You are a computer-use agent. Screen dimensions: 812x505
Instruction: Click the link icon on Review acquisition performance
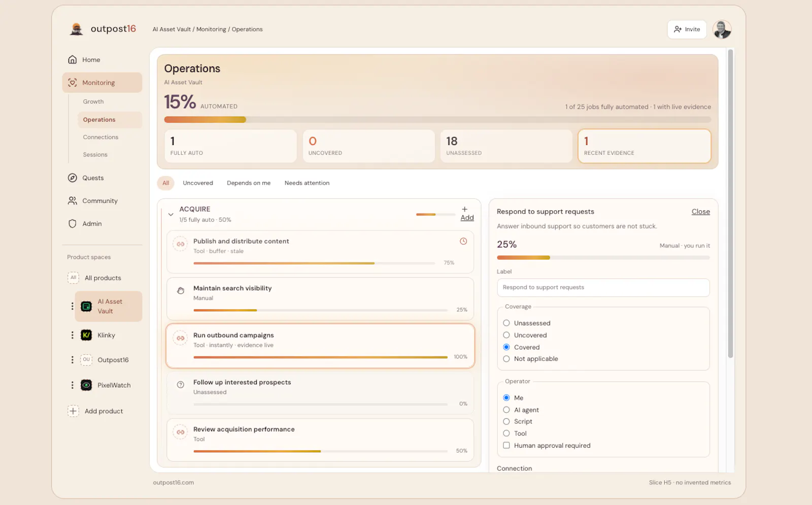pyautogui.click(x=180, y=432)
